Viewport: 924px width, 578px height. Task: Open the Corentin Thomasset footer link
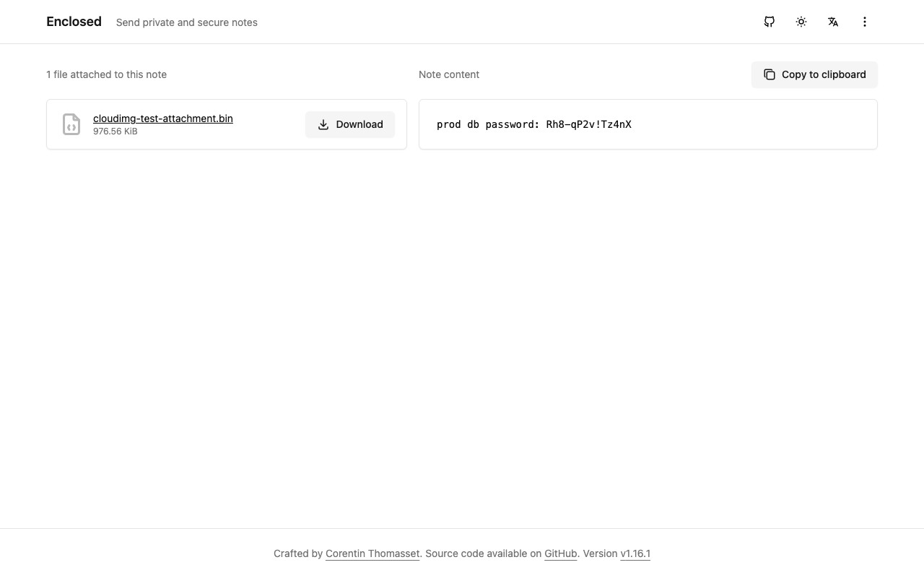[x=372, y=553]
